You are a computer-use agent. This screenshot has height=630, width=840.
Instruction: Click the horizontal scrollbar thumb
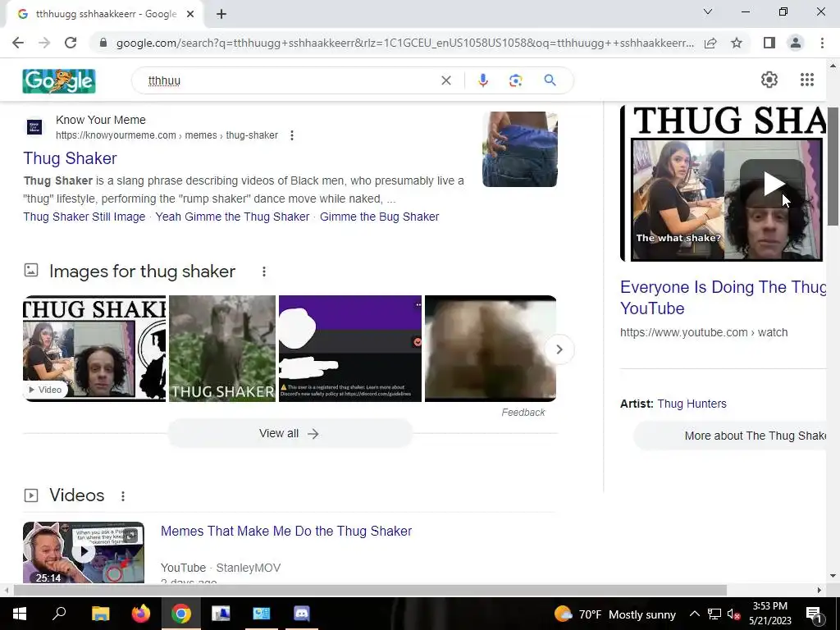370,591
